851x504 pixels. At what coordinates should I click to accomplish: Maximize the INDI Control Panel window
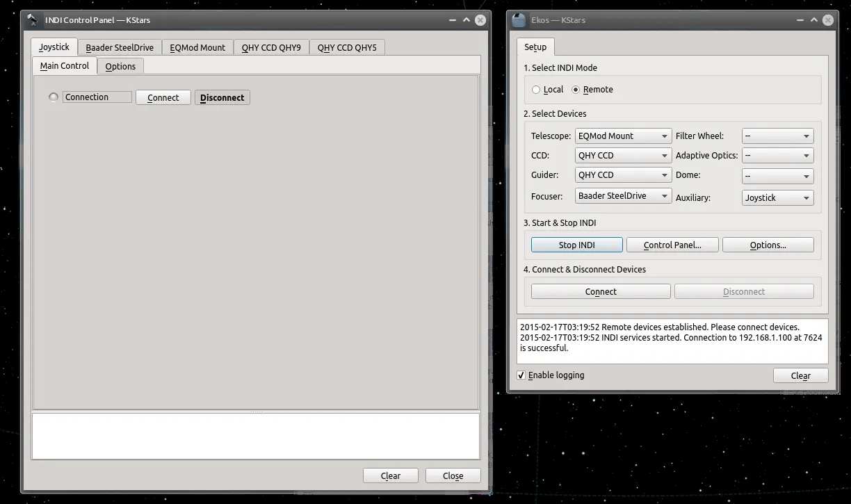pyautogui.click(x=465, y=19)
